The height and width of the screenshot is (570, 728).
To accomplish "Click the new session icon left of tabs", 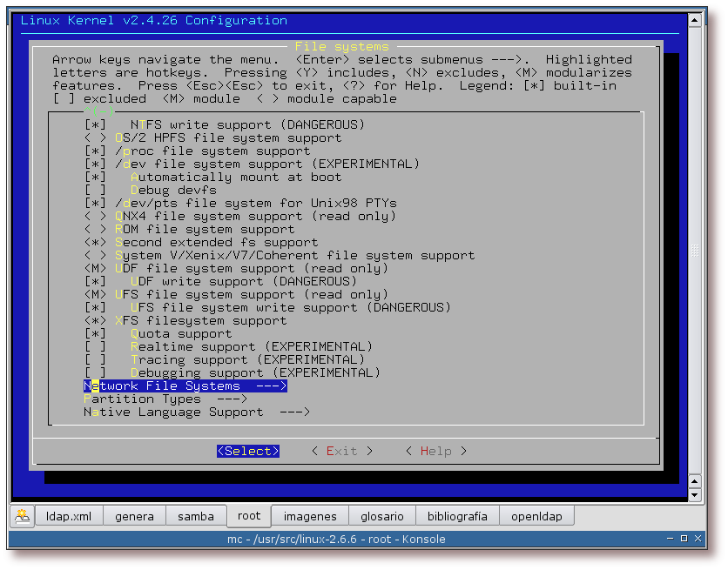I will click(x=22, y=515).
